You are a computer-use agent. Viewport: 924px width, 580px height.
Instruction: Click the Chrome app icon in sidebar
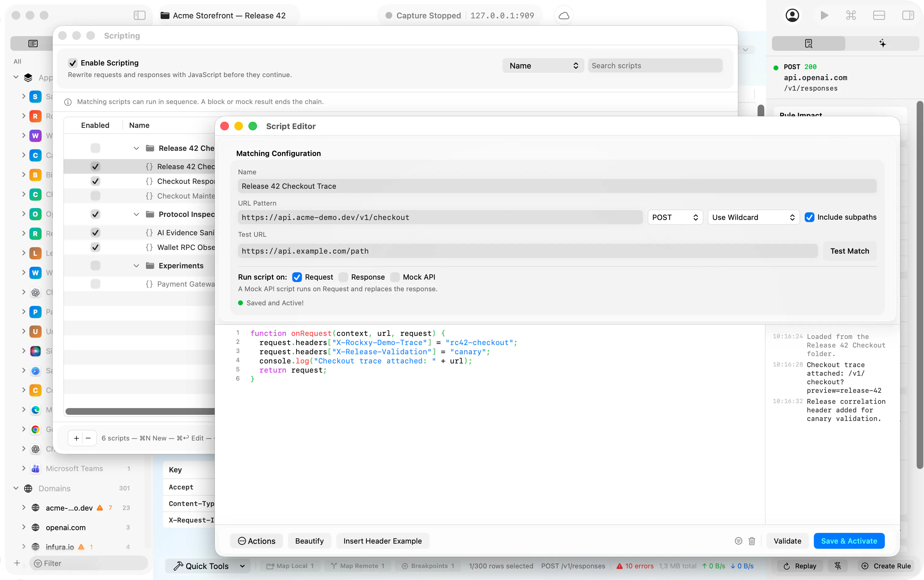(x=35, y=429)
